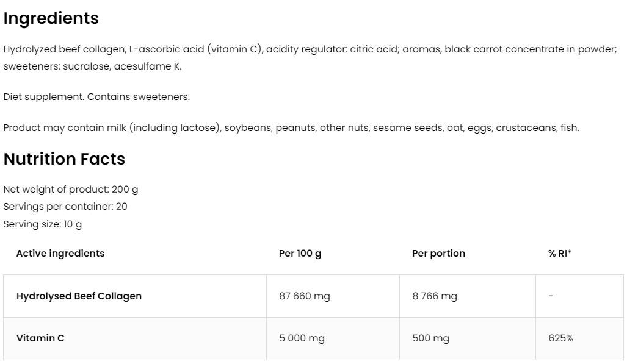This screenshot has height=364, width=627.
Task: Click the 87 660 mg table cell
Action: [305, 296]
